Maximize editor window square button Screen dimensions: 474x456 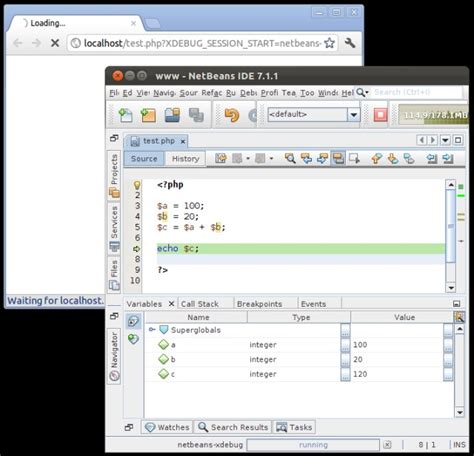click(458, 140)
